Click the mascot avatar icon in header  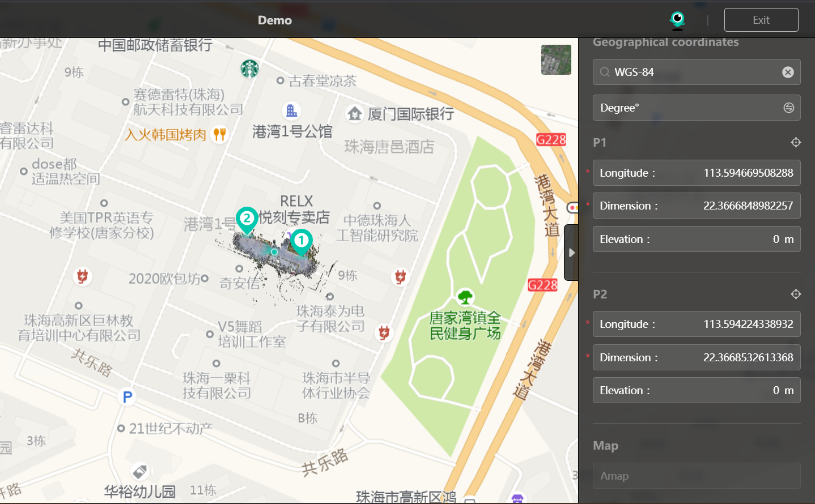click(677, 20)
